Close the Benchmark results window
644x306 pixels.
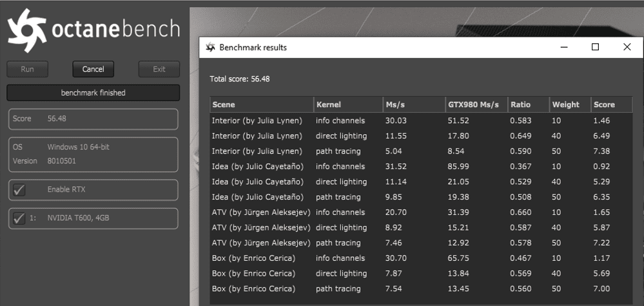(627, 47)
